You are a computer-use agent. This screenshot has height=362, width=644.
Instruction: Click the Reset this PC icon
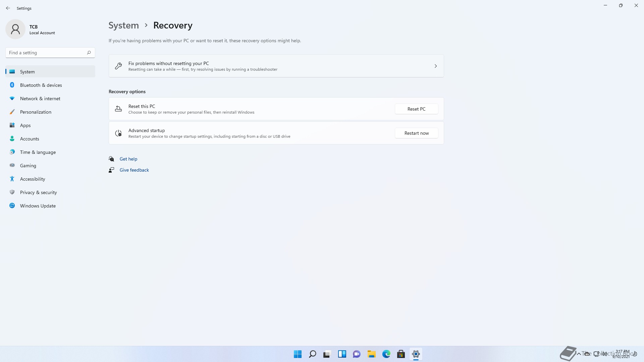pos(118,109)
